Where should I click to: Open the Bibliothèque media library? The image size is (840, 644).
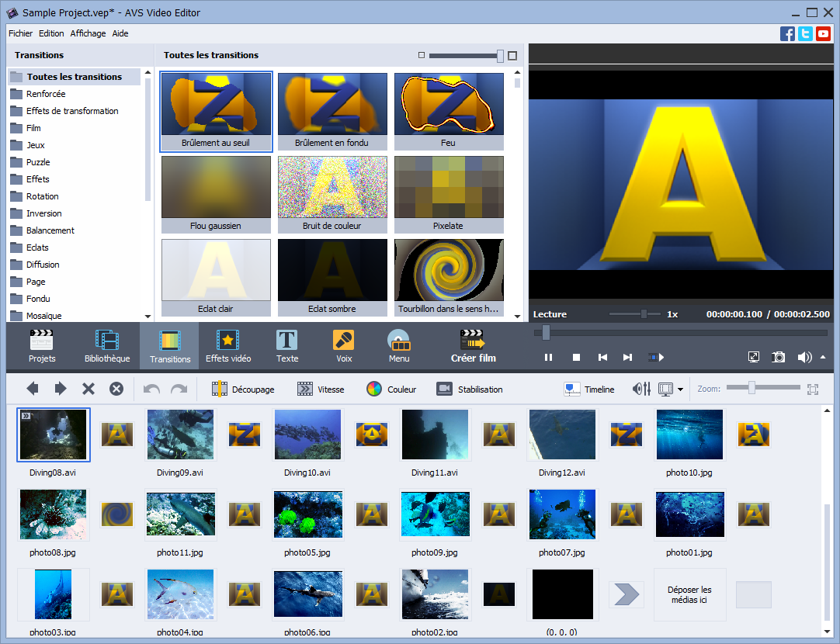pyautogui.click(x=107, y=346)
